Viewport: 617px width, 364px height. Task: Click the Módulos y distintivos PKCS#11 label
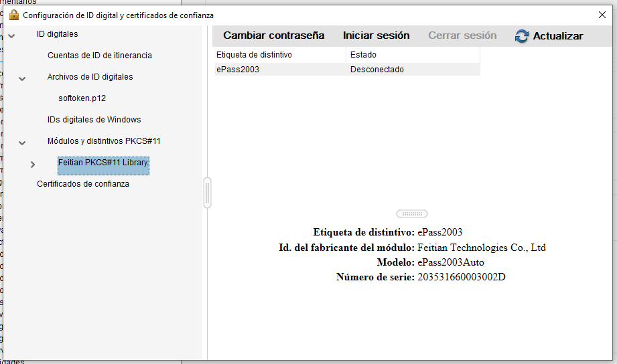103,141
